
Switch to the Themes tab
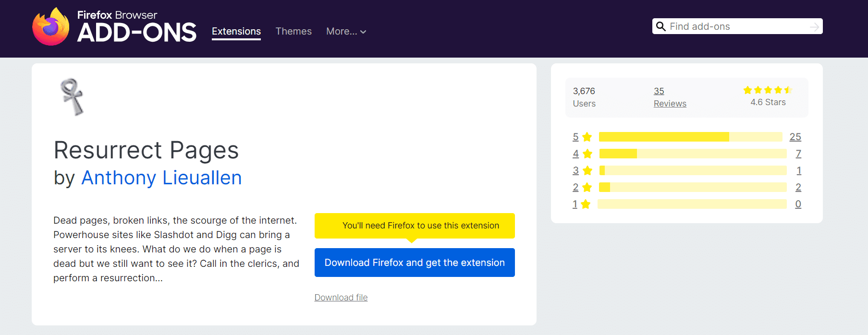point(293,32)
